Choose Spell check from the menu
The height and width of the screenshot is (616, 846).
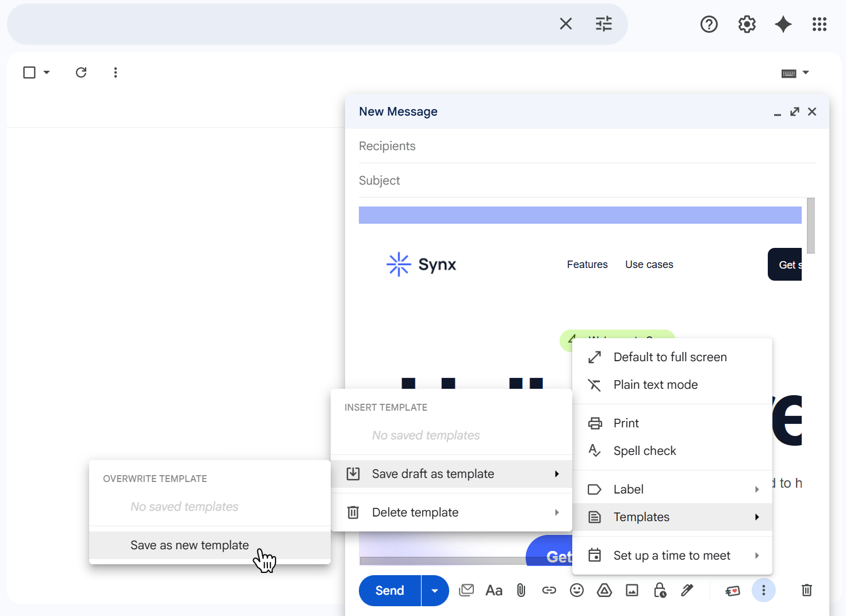[672, 451]
